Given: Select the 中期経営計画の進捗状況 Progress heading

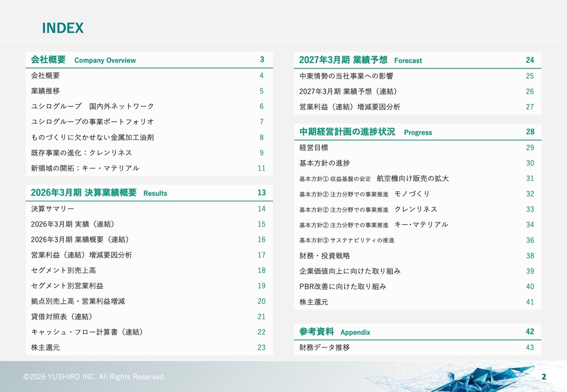Looking at the screenshot, I should [x=417, y=132].
